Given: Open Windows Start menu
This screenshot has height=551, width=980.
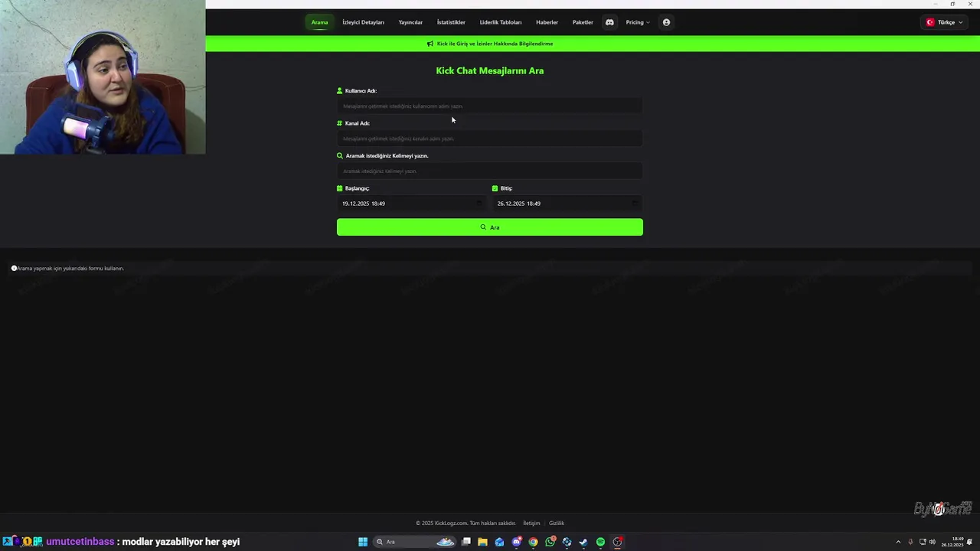Looking at the screenshot, I should [x=363, y=542].
